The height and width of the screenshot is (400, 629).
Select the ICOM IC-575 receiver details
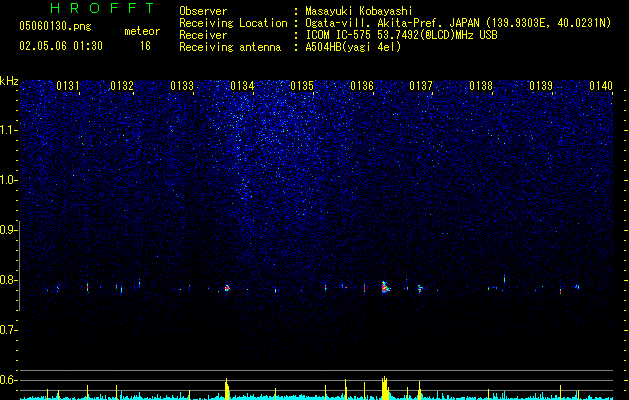point(401,35)
